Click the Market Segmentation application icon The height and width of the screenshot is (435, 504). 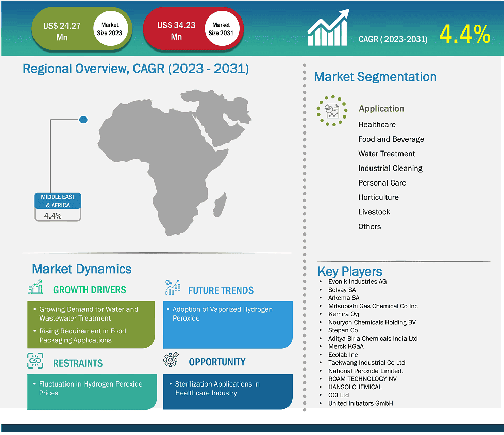(x=332, y=110)
